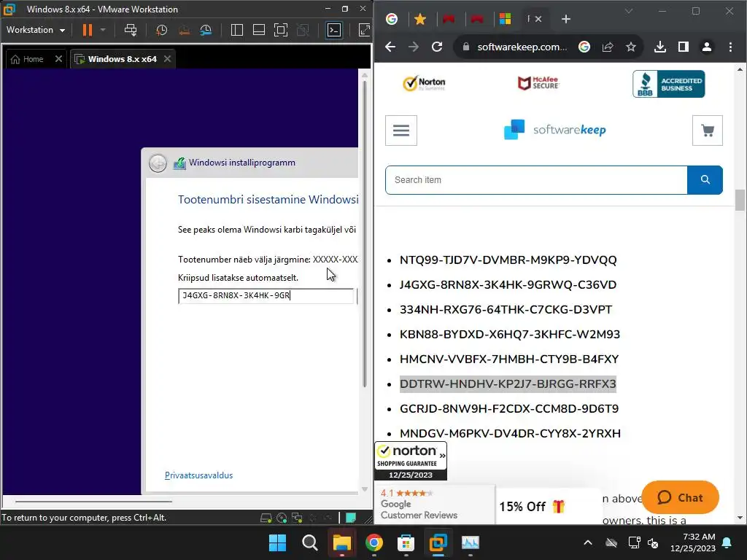Click the VMware horizontal scrollbar
The height and width of the screenshot is (560, 747).
pos(93,502)
